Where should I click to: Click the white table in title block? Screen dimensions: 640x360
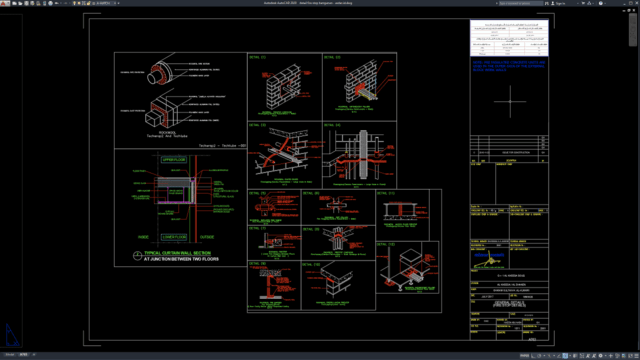(509, 38)
